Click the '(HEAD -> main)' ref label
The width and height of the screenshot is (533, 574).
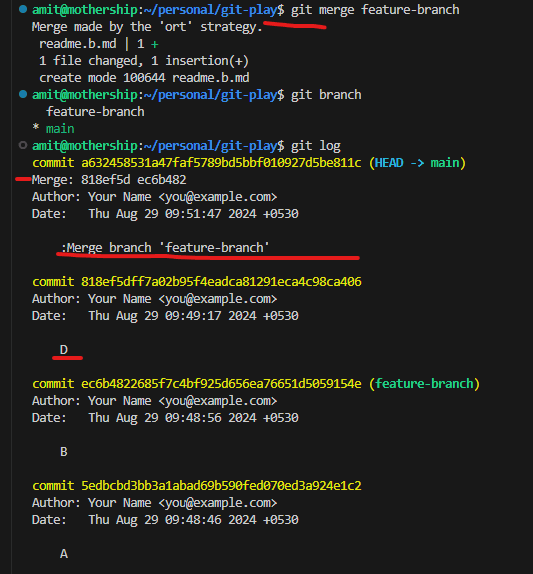click(x=417, y=163)
